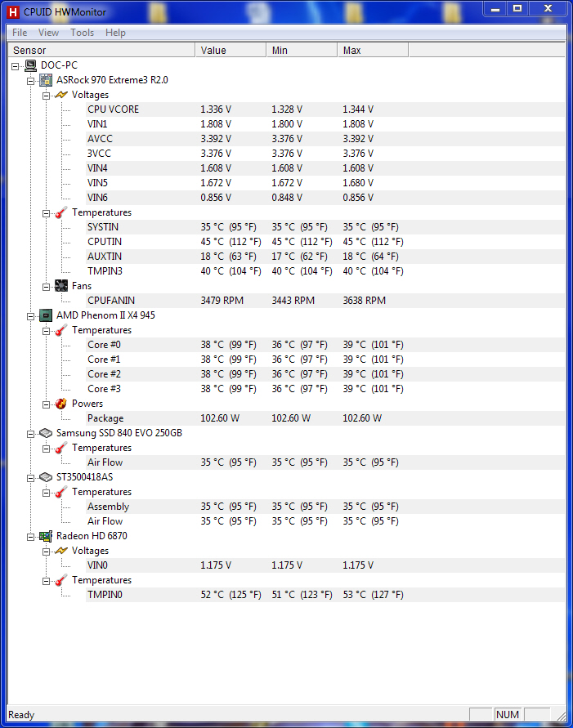Click the Radeon Temperatures thermometer icon
Image resolution: width=573 pixels, height=728 pixels.
point(61,580)
